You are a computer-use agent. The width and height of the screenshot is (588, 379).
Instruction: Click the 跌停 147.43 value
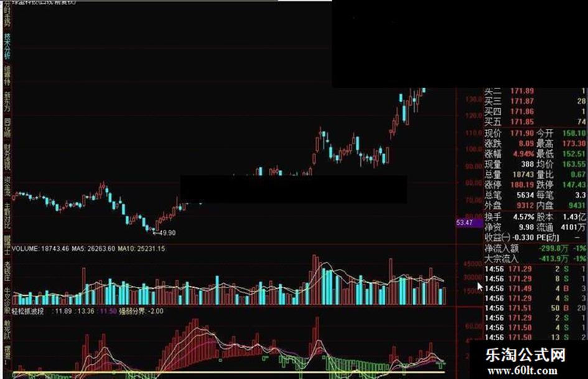click(574, 185)
